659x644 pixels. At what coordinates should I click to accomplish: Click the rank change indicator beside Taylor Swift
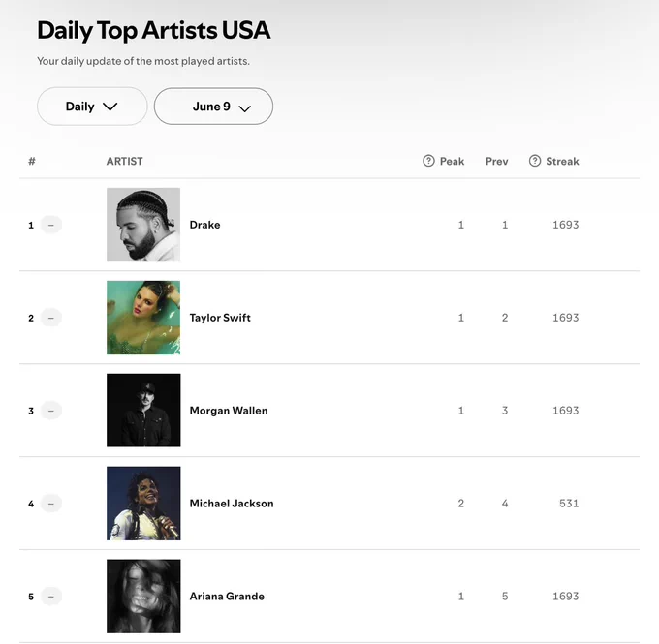coord(51,318)
